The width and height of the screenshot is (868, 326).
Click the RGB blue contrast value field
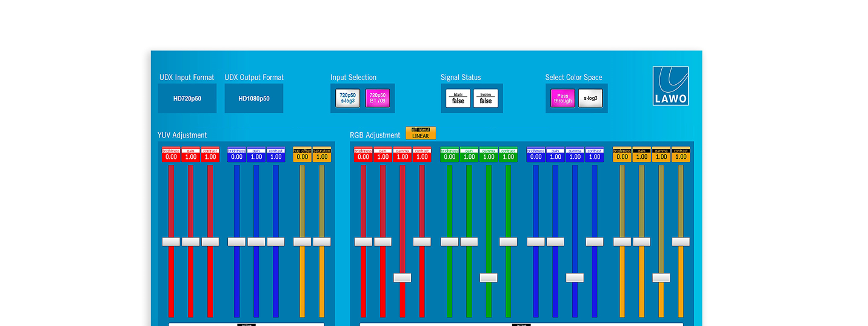595,157
